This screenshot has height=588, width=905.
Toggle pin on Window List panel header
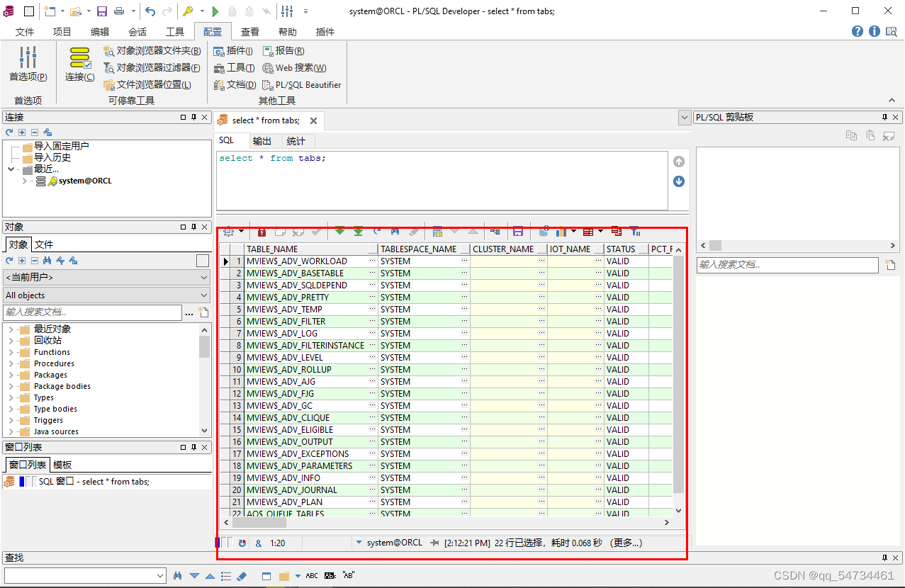[193, 447]
